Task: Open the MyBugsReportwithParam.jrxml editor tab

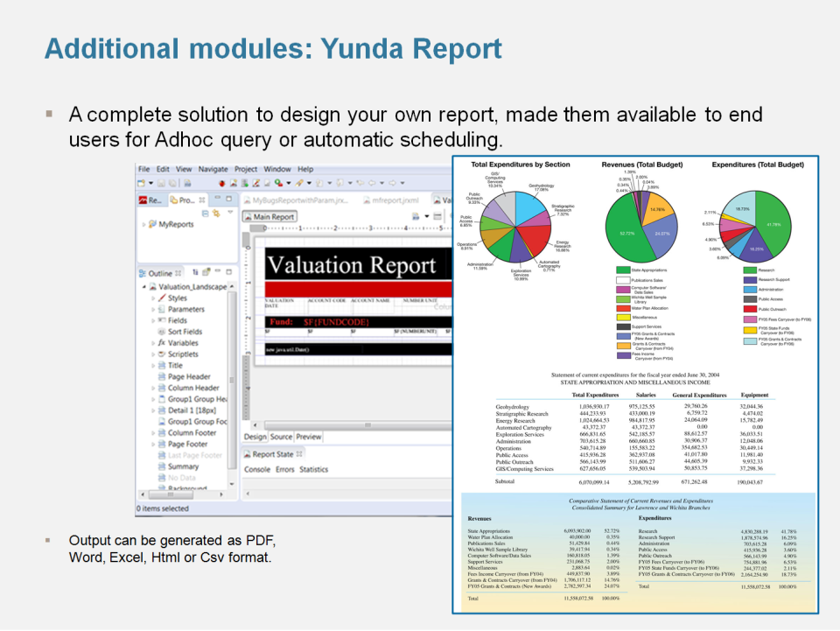Action: (x=295, y=200)
